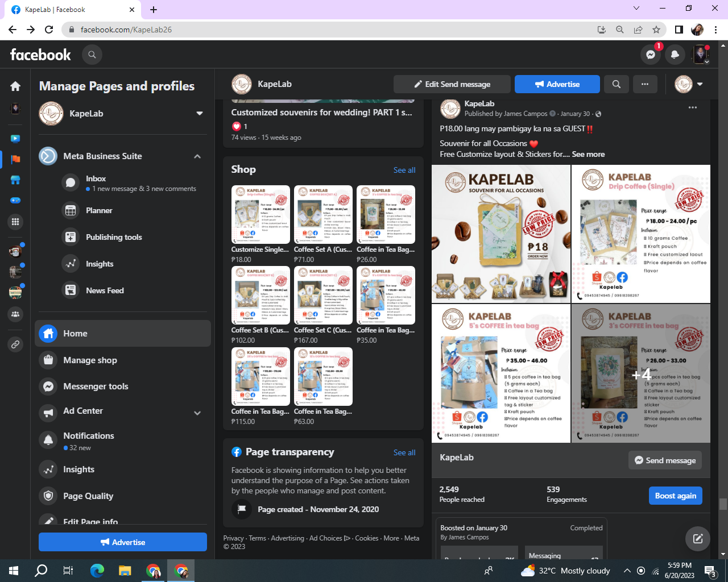Expand post text with See more

(588, 154)
